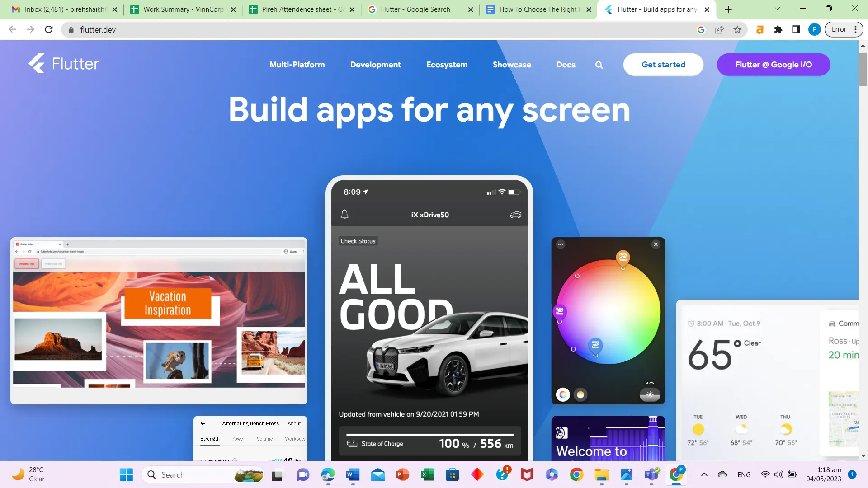Viewport: 868px width, 488px height.
Task: Switch to the Pireh Attendence sheet tab
Action: tap(301, 9)
